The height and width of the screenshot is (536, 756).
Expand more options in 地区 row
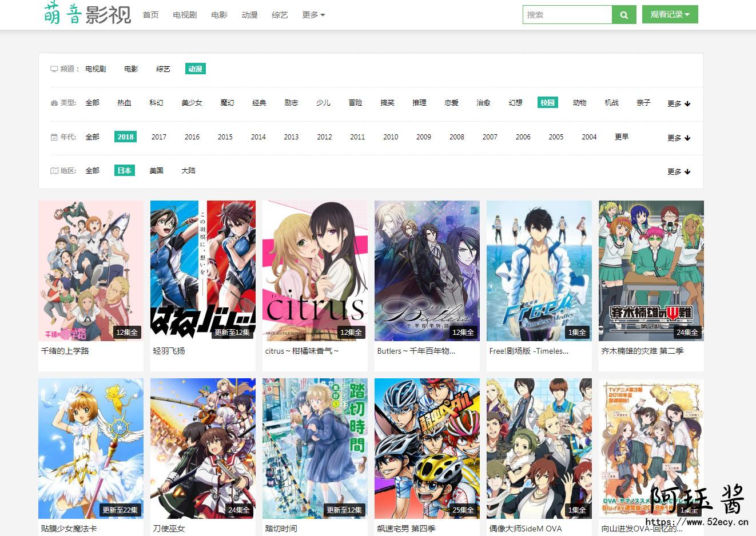click(679, 171)
